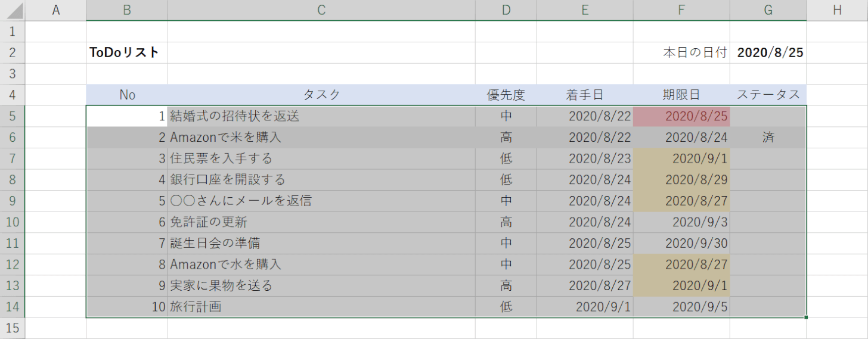Click the 済 status cell
The width and height of the screenshot is (868, 339).
768,138
